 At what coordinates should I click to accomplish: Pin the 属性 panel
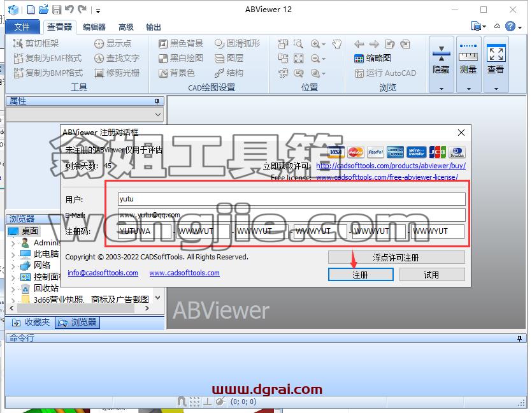click(157, 101)
